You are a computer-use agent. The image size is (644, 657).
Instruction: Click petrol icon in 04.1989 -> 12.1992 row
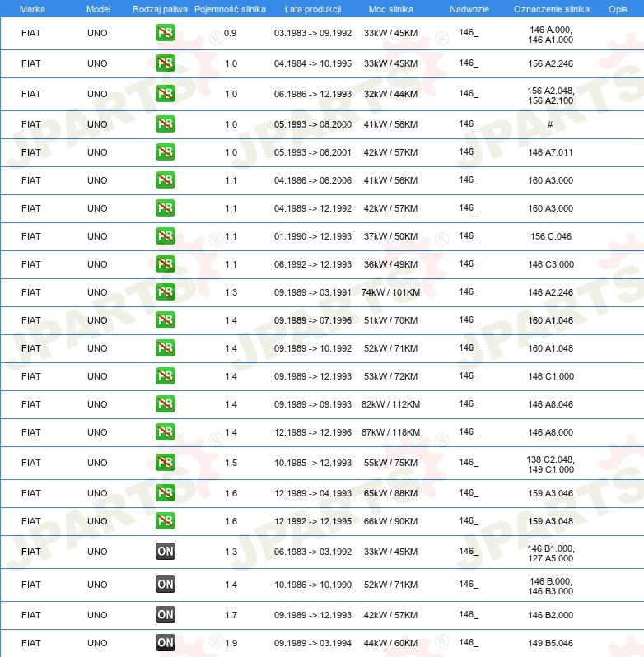click(x=165, y=208)
